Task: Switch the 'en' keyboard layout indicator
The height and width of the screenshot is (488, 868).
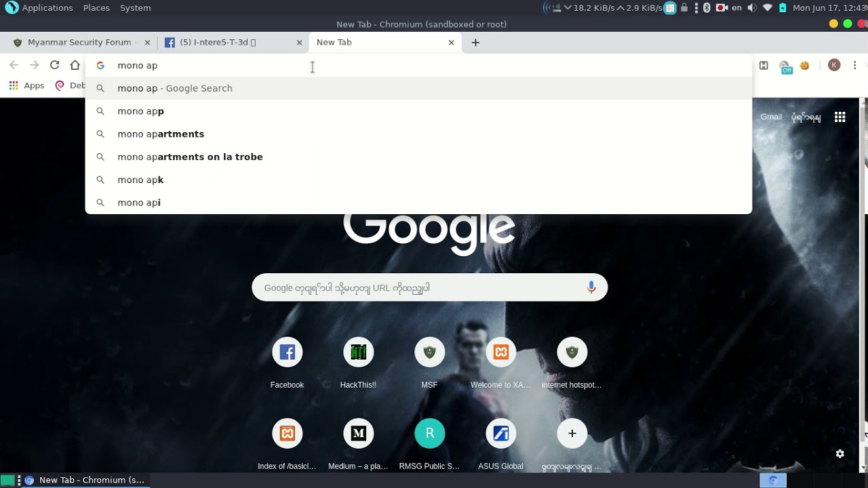Action: [x=737, y=8]
